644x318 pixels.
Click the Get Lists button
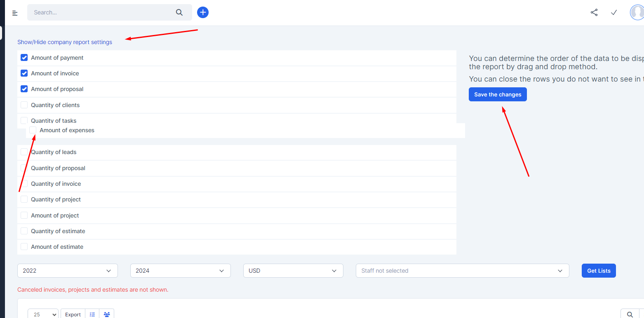pyautogui.click(x=599, y=271)
